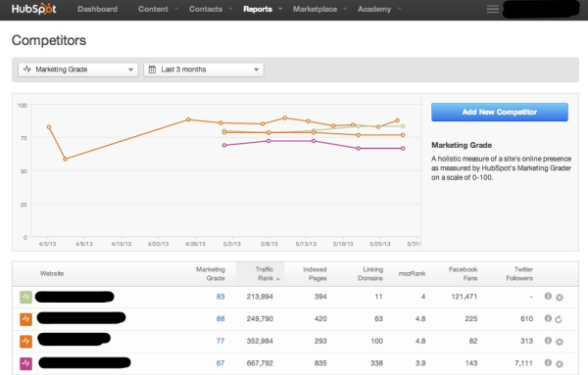Click the Twitter Followers value 7,111
Image resolution: width=588 pixels, height=375 pixels.
pyautogui.click(x=524, y=363)
